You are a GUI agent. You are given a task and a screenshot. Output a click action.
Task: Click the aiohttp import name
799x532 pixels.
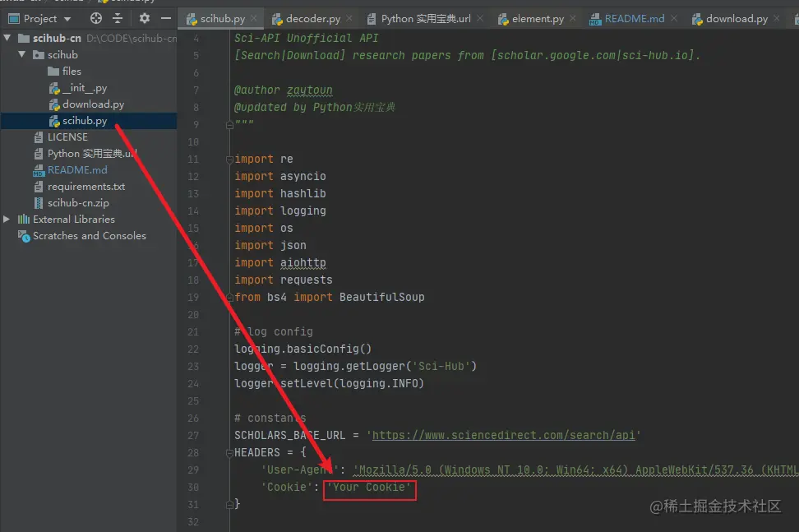303,262
